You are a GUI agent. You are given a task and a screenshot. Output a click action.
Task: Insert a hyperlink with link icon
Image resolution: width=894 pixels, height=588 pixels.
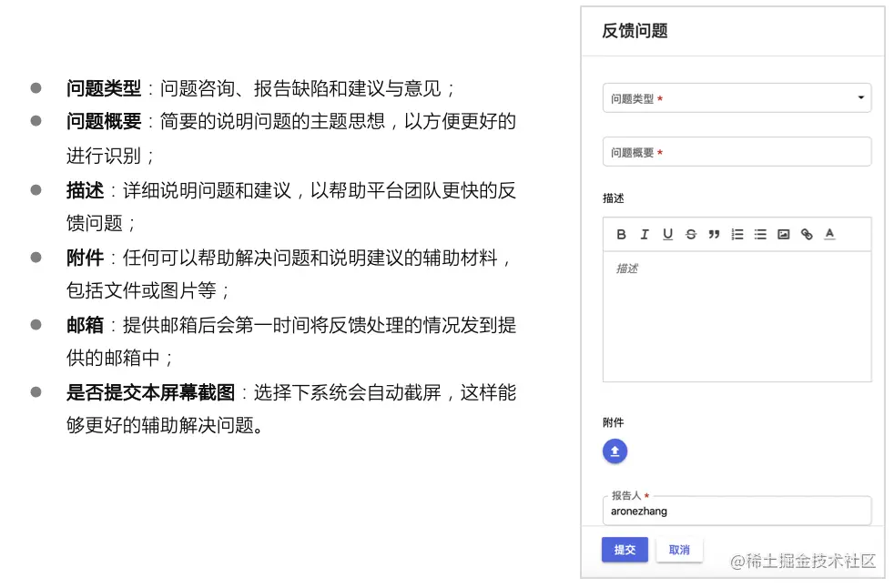click(807, 235)
